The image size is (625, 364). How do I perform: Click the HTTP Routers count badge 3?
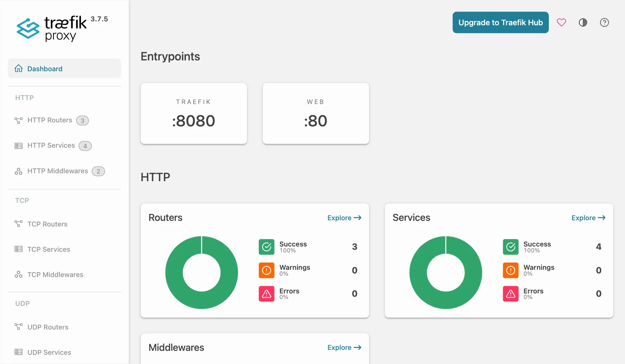coord(82,120)
